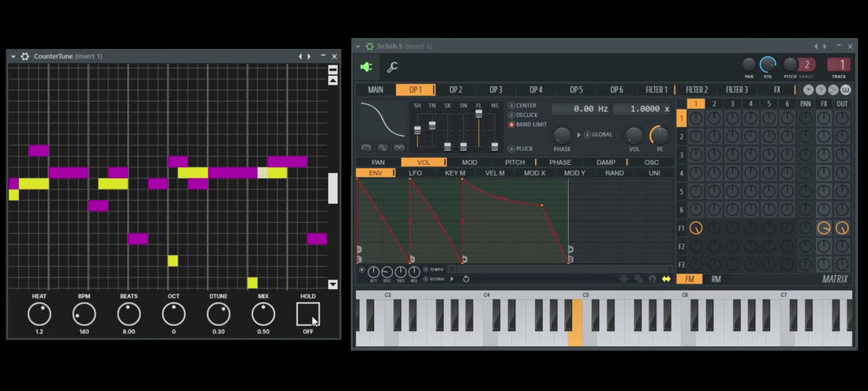Click the question mark help icon
Viewport: 868px width, 391px height.
click(821, 90)
